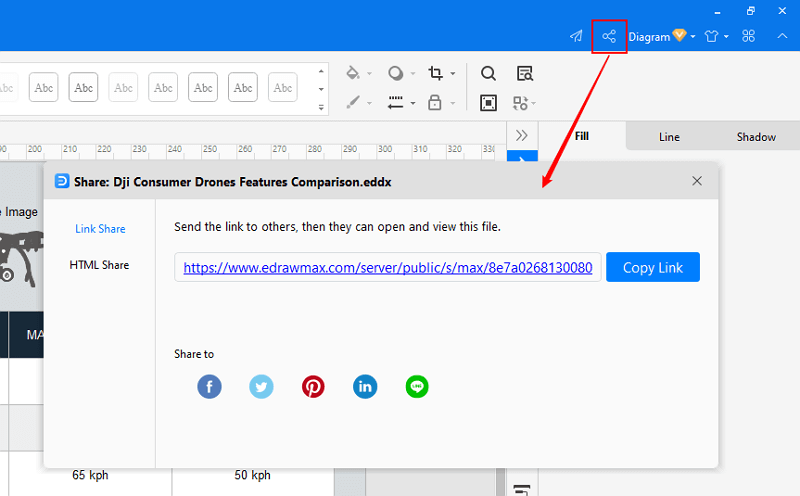
Task: Open the line style icon
Action: [x=395, y=103]
